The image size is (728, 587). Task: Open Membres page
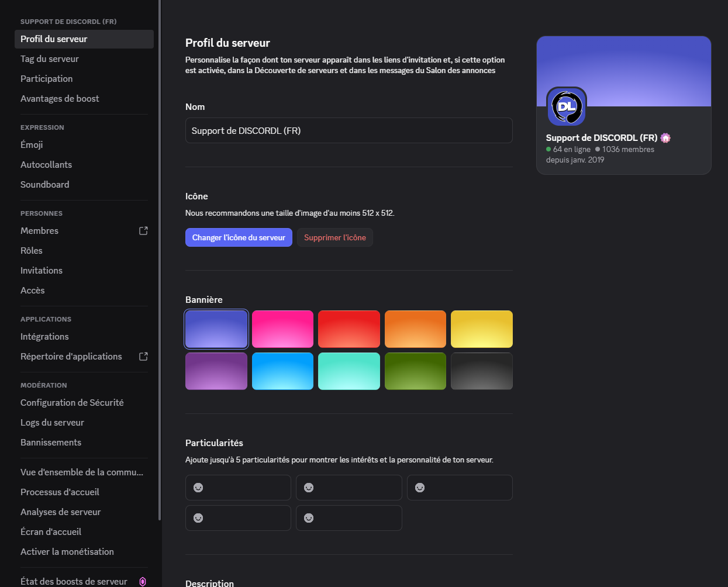click(84, 231)
